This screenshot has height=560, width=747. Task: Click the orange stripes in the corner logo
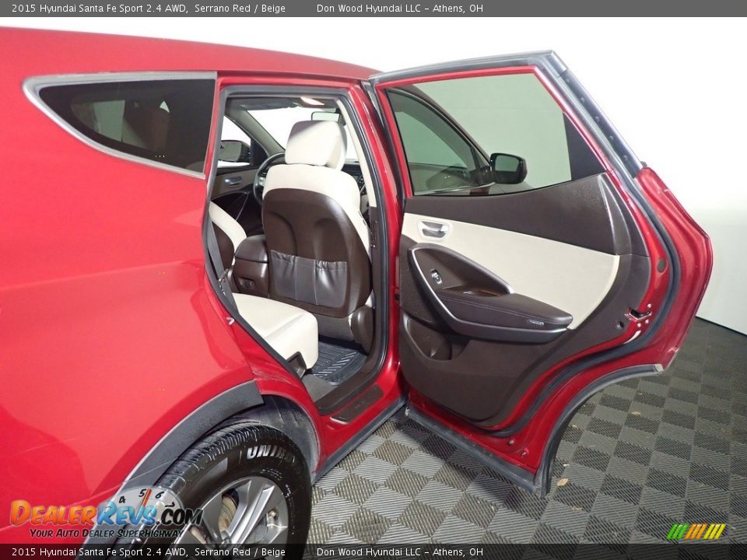pyautogui.click(x=697, y=530)
